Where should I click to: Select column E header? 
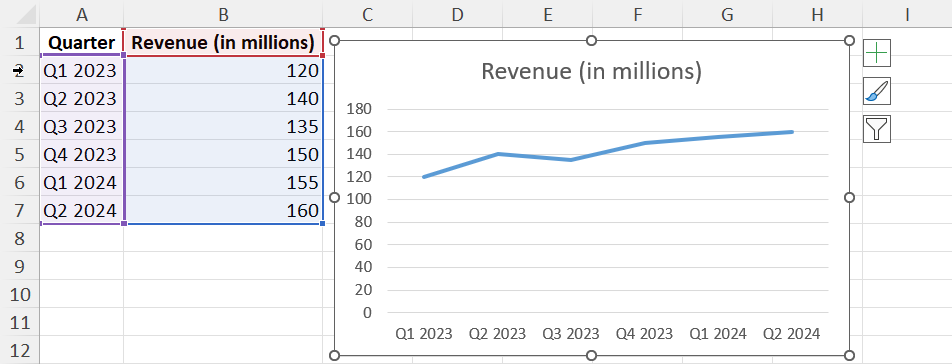547,14
